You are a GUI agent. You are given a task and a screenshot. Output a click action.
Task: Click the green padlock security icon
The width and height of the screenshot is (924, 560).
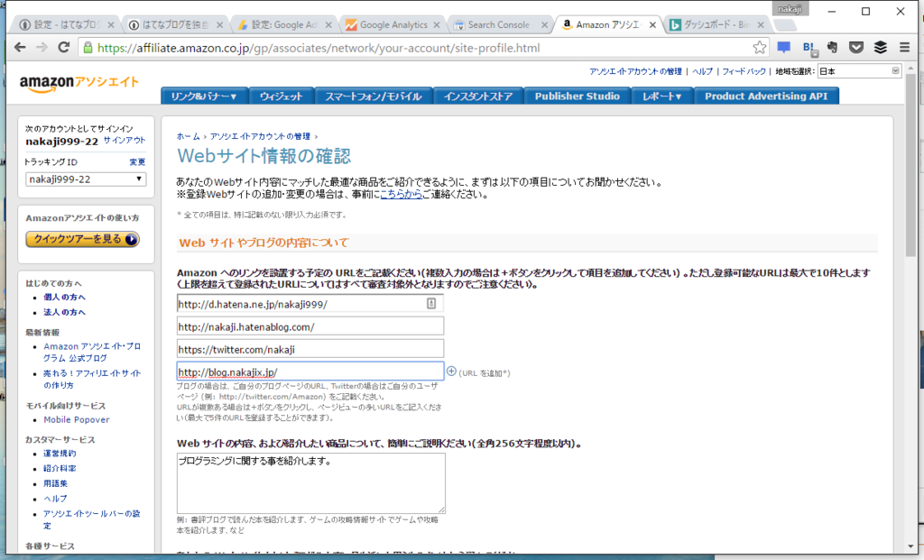pyautogui.click(x=88, y=48)
